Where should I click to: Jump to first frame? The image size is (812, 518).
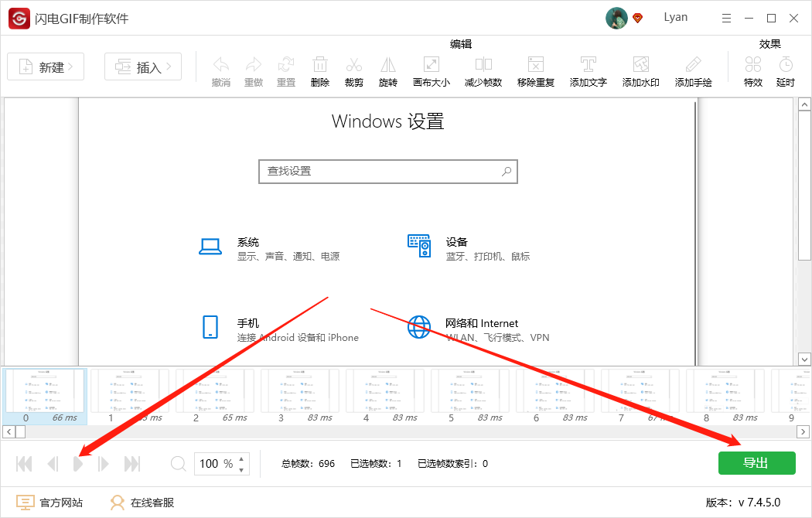(x=24, y=464)
